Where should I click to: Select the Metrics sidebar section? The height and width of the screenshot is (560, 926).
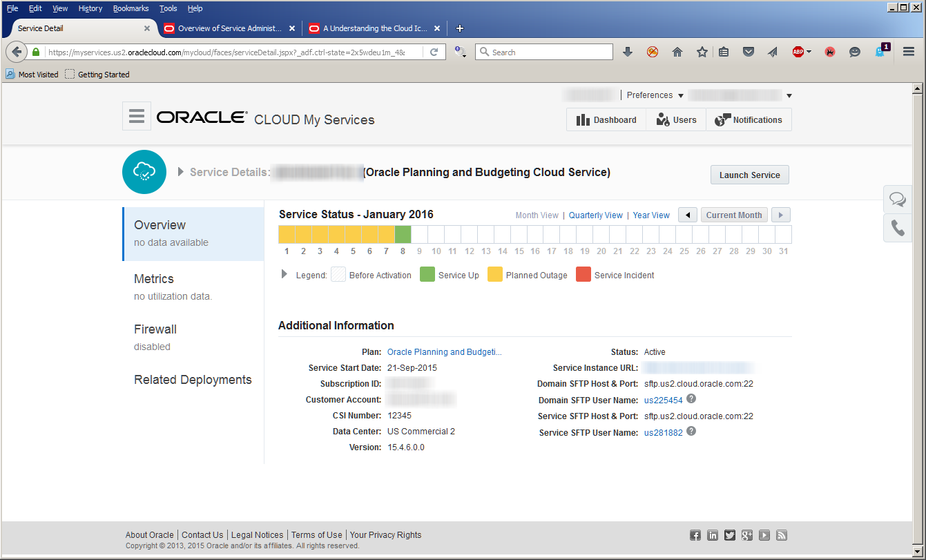pos(193,287)
